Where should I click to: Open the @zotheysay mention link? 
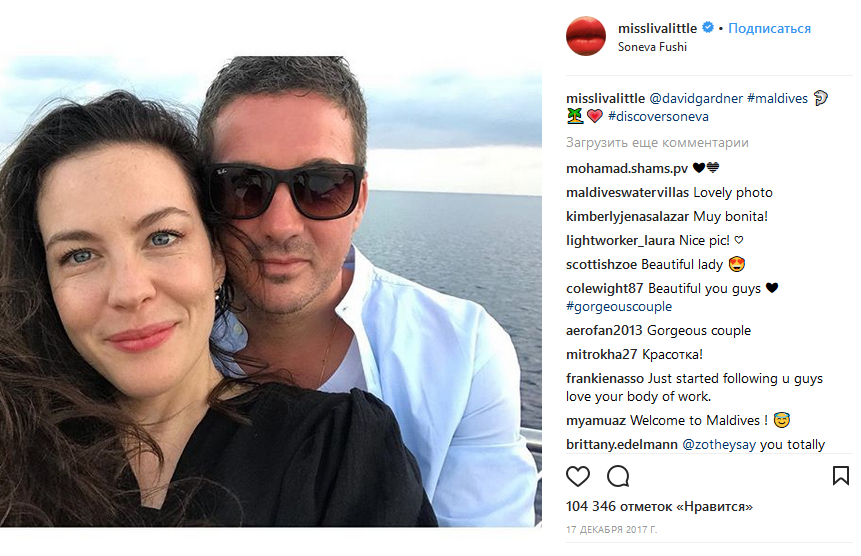point(719,445)
